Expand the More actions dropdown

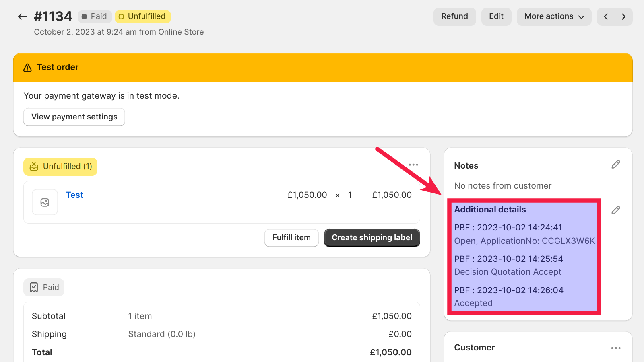[x=554, y=16]
